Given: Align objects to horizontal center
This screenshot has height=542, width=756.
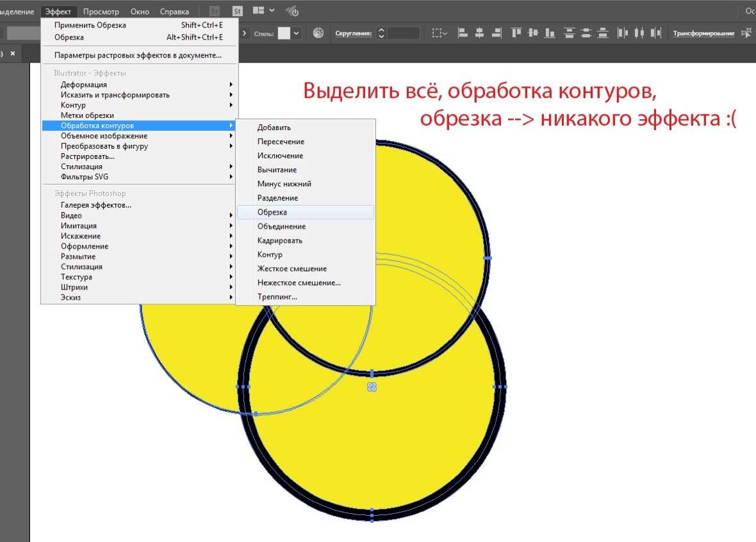Looking at the screenshot, I should coord(479,33).
